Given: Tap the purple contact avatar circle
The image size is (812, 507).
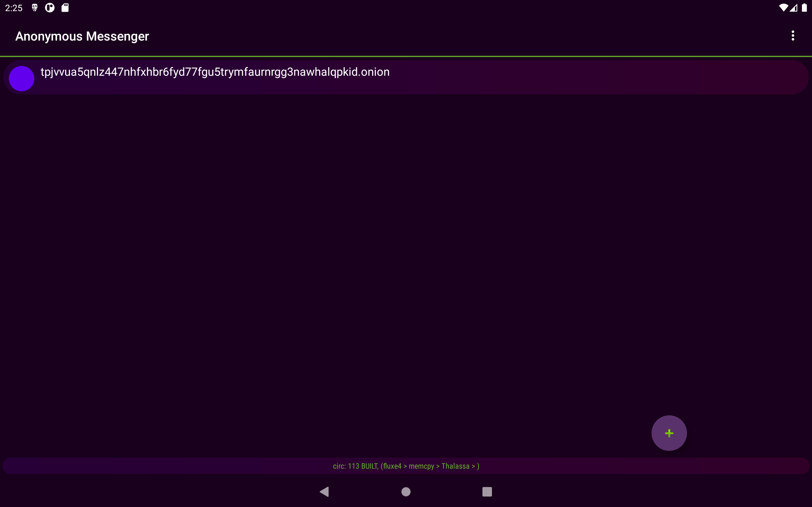Looking at the screenshot, I should click(22, 79).
